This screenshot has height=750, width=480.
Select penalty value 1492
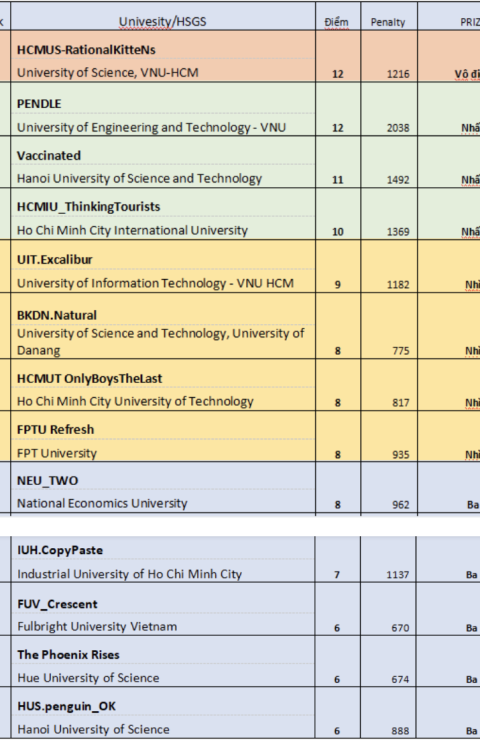coord(398,180)
